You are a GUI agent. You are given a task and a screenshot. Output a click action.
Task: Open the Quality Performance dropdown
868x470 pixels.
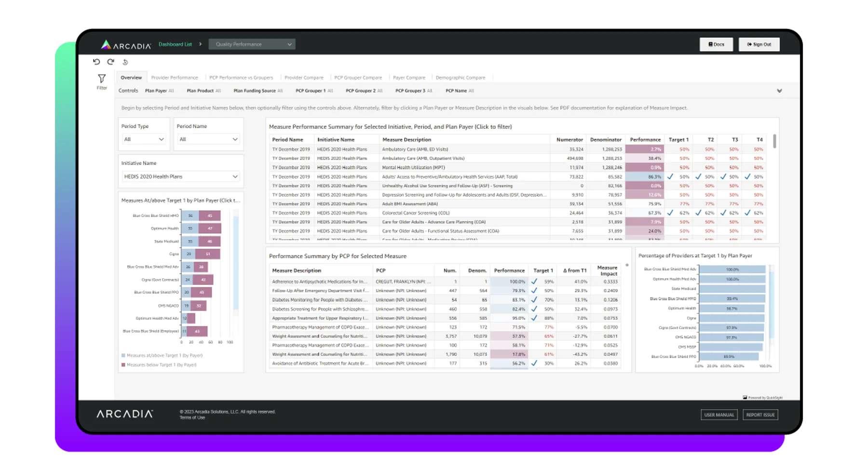point(252,44)
